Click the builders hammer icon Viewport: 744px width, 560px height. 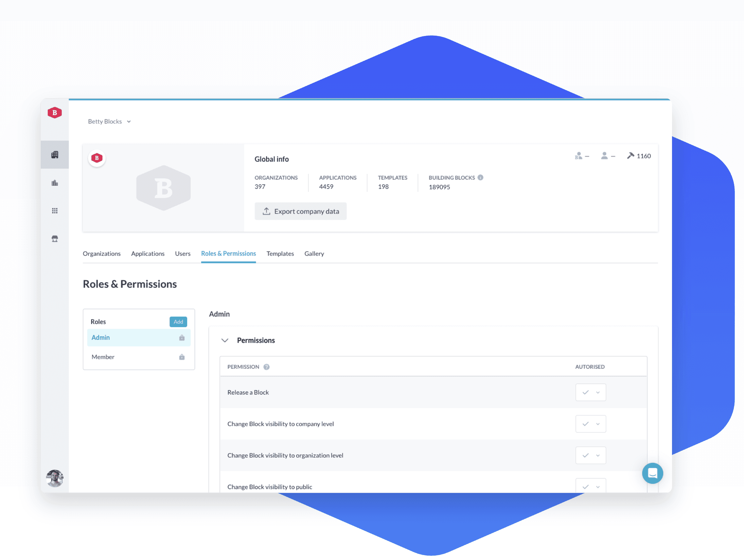coord(631,156)
